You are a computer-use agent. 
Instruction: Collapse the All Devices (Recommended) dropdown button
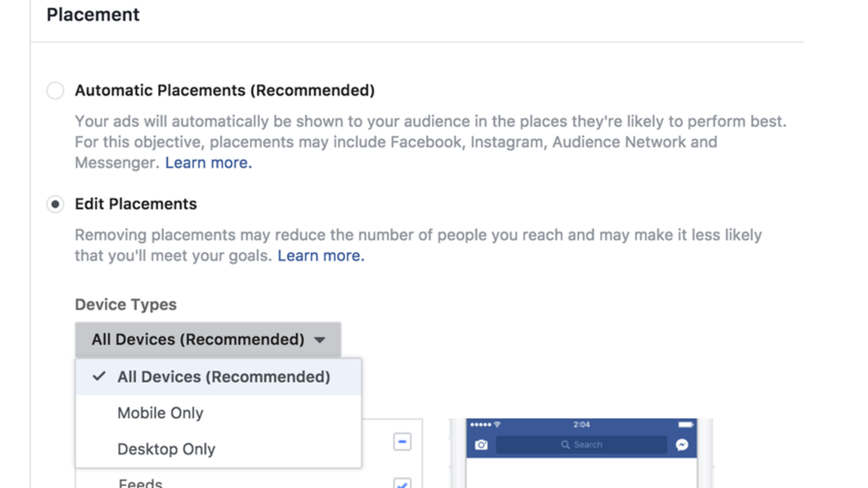(208, 339)
